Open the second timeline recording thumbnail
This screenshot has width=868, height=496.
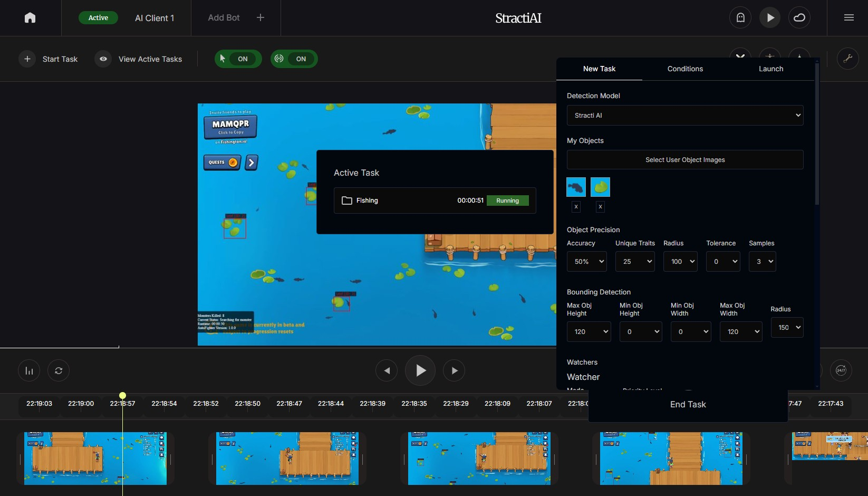[287, 458]
